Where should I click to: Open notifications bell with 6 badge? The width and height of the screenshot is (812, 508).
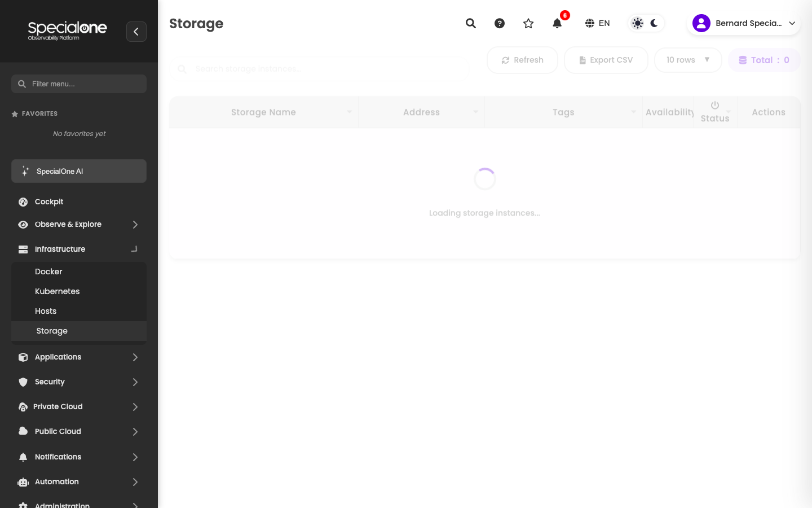pos(557,23)
